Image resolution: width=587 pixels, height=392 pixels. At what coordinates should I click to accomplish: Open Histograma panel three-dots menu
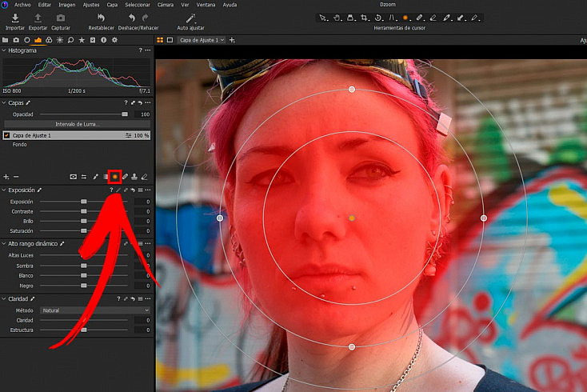tap(148, 50)
